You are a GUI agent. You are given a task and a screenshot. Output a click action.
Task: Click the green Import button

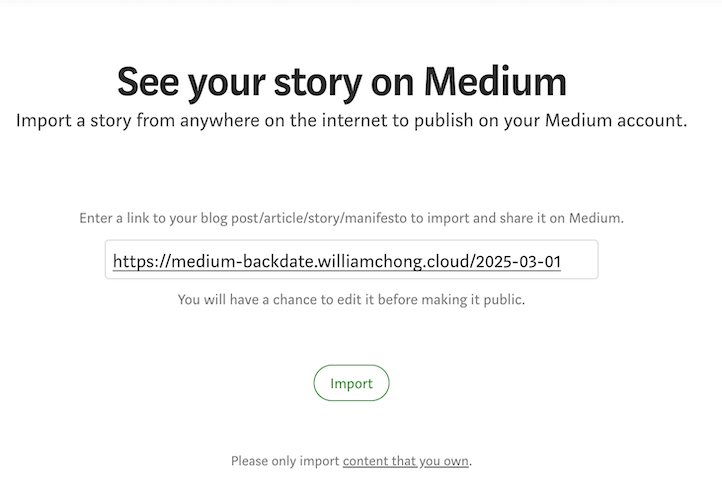tap(351, 383)
